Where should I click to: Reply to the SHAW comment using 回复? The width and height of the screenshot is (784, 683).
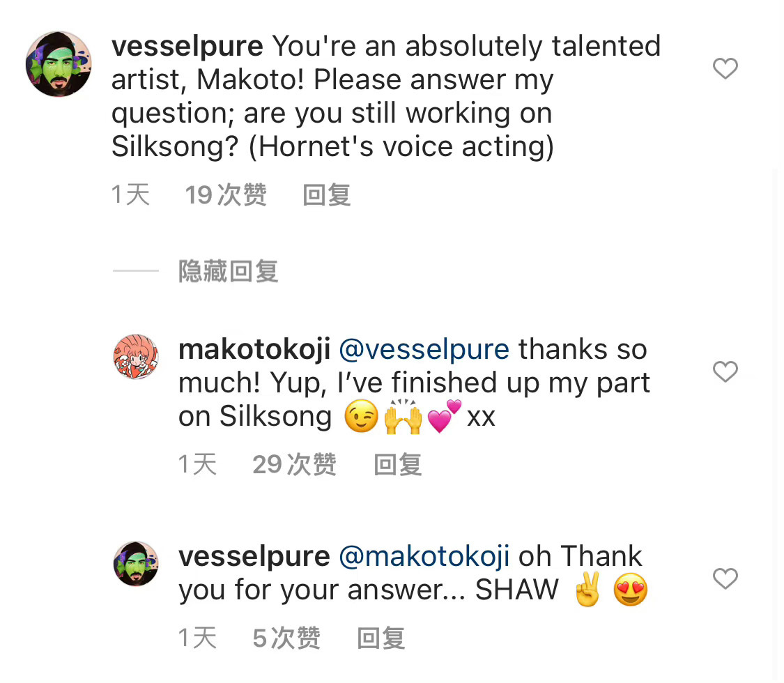click(381, 638)
